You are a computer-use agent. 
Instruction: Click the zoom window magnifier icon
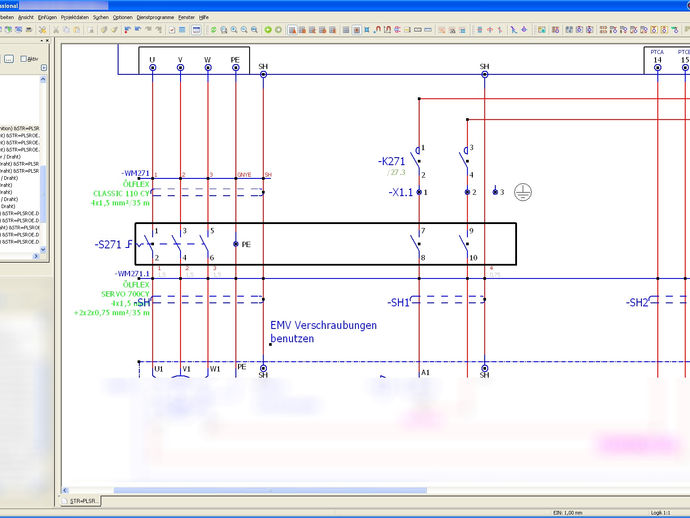(224, 30)
